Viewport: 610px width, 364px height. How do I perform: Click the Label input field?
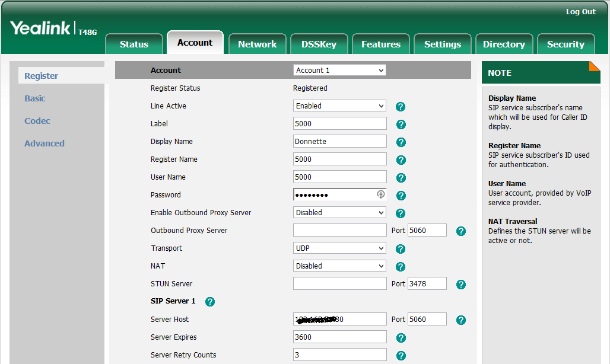tap(339, 123)
